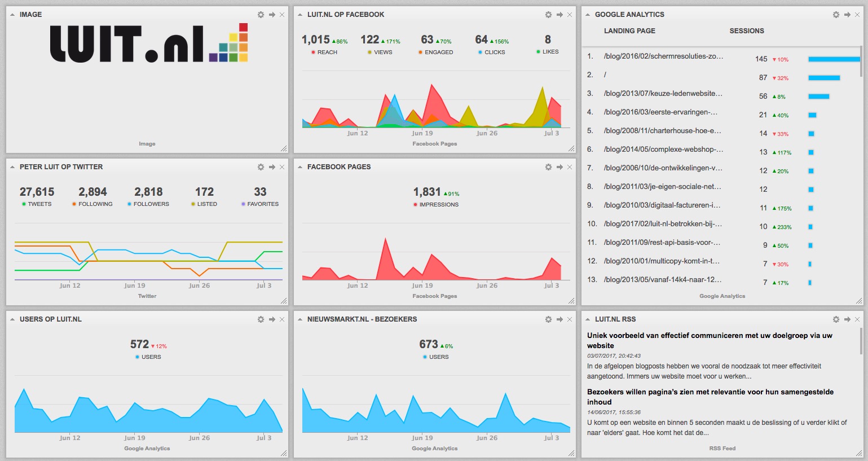868x461 pixels.
Task: Click arrow icon on Peter Luit op Twitter widget
Action: click(272, 167)
